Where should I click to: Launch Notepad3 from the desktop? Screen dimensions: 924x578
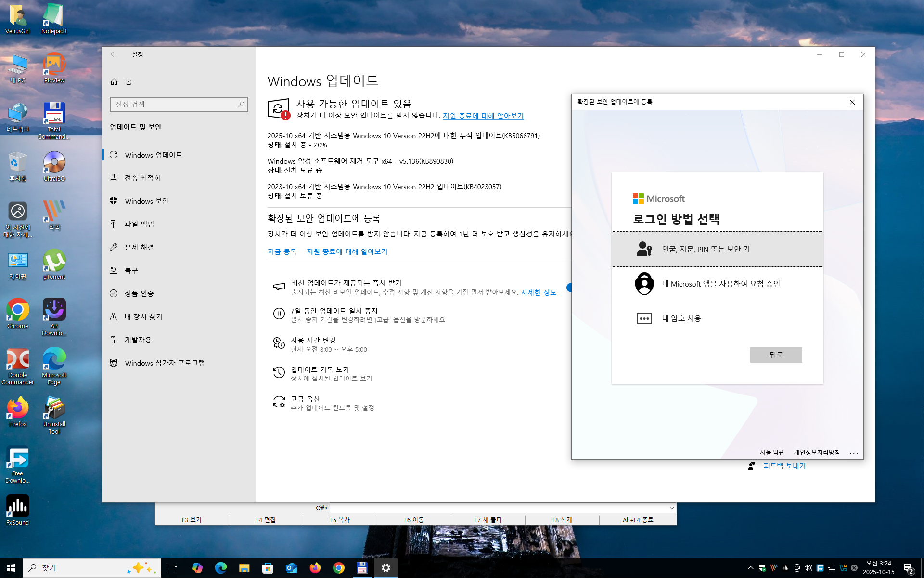pos(54,19)
